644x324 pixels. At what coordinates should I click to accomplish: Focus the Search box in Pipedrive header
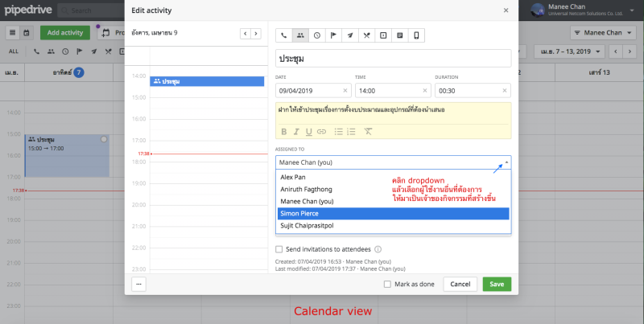coord(90,10)
